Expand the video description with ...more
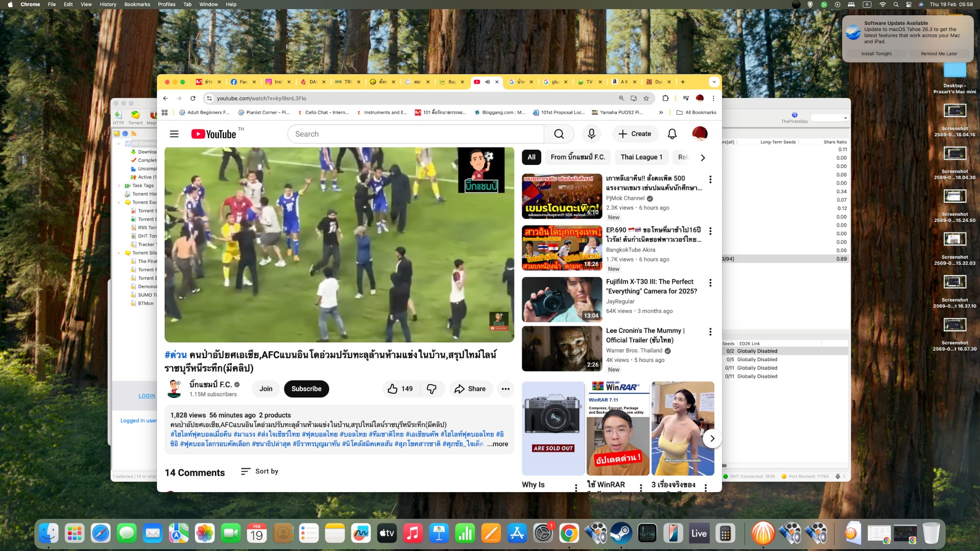980x551 pixels. tap(498, 444)
